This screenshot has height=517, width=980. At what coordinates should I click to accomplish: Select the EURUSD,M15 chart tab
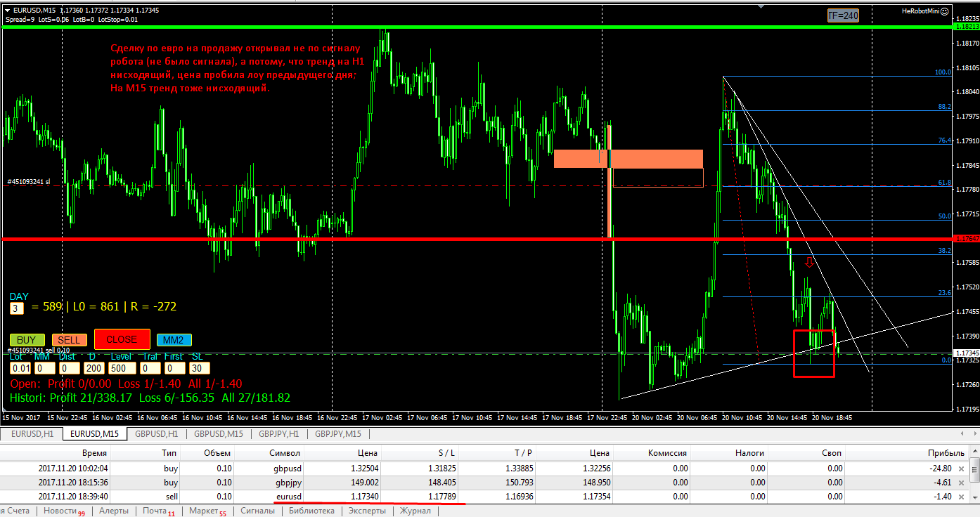94,433
